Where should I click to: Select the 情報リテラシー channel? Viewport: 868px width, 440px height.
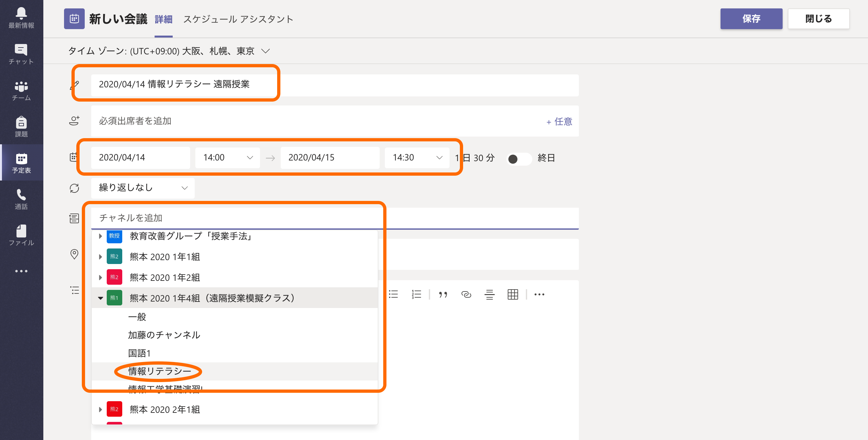(159, 371)
